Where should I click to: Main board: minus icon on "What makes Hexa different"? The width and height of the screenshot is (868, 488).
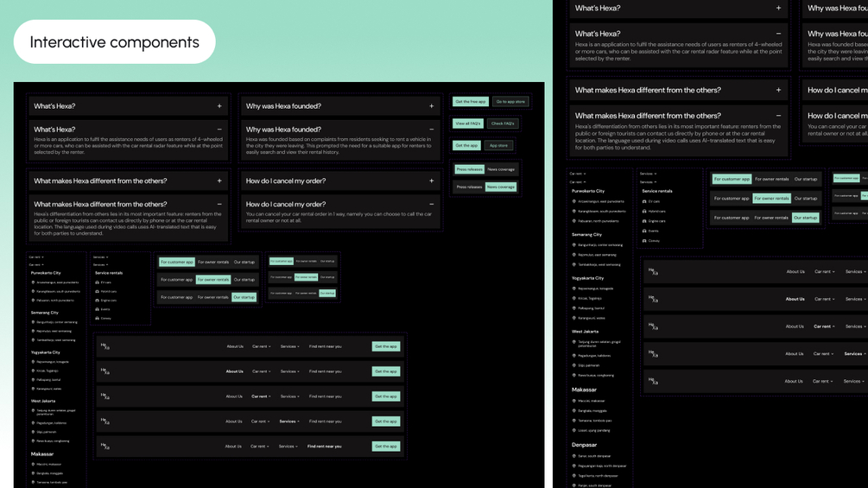point(219,204)
